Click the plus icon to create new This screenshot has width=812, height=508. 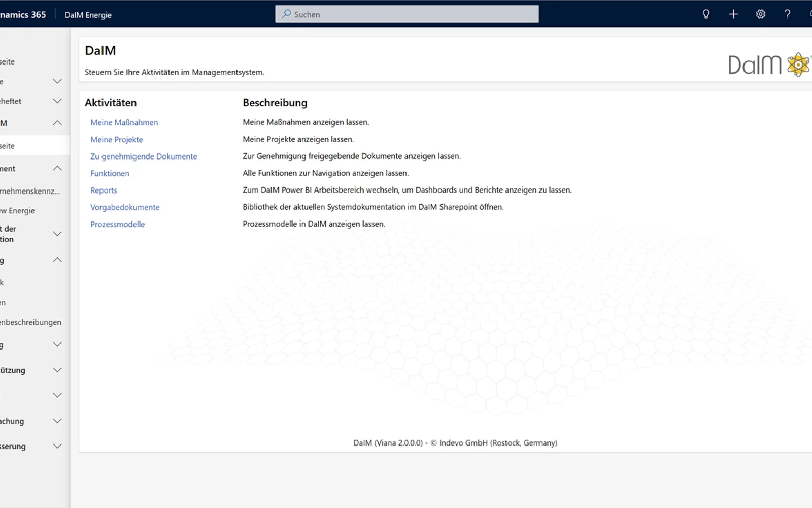733,14
